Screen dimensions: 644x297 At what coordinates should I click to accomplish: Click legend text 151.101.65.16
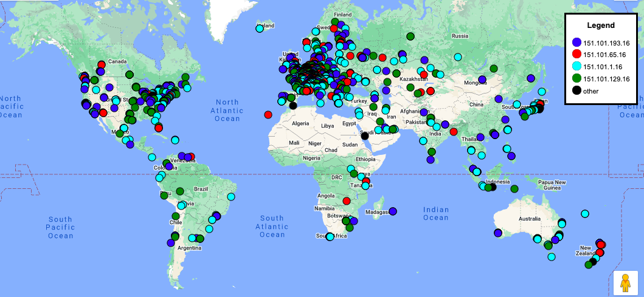(x=604, y=55)
